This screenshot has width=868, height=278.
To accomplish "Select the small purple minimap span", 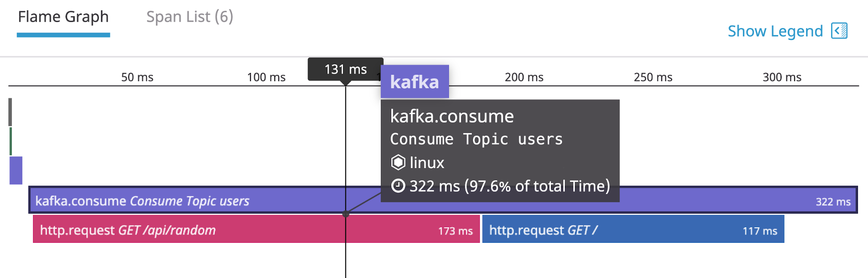I will pyautogui.click(x=16, y=170).
